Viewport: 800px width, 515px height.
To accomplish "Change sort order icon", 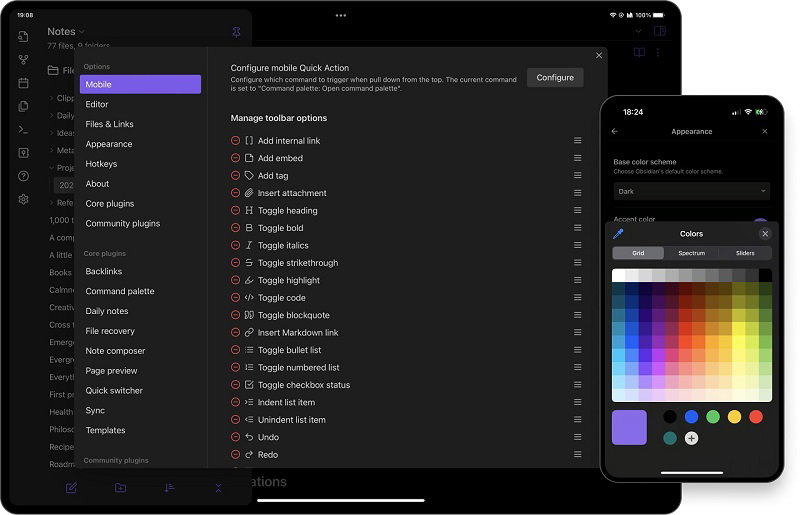I will pos(169,488).
